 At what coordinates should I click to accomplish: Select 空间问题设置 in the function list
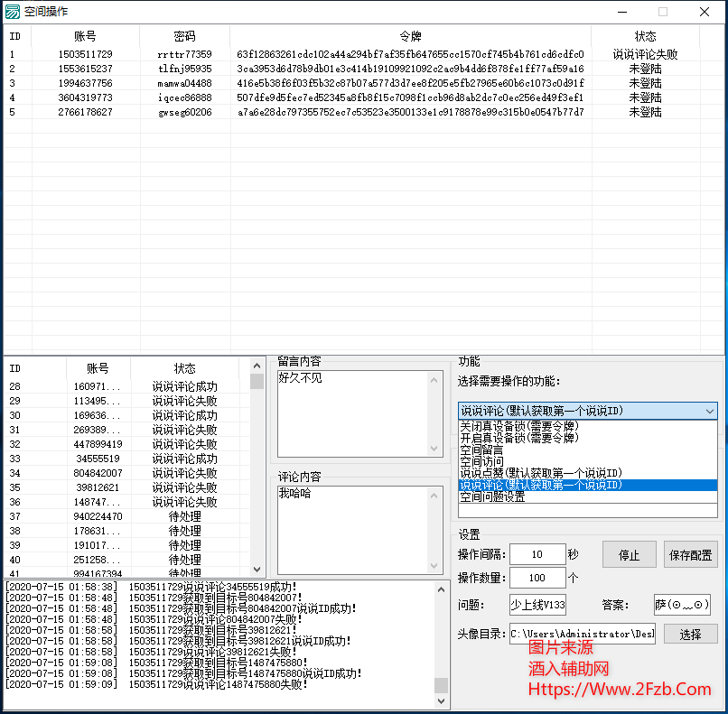tap(492, 496)
